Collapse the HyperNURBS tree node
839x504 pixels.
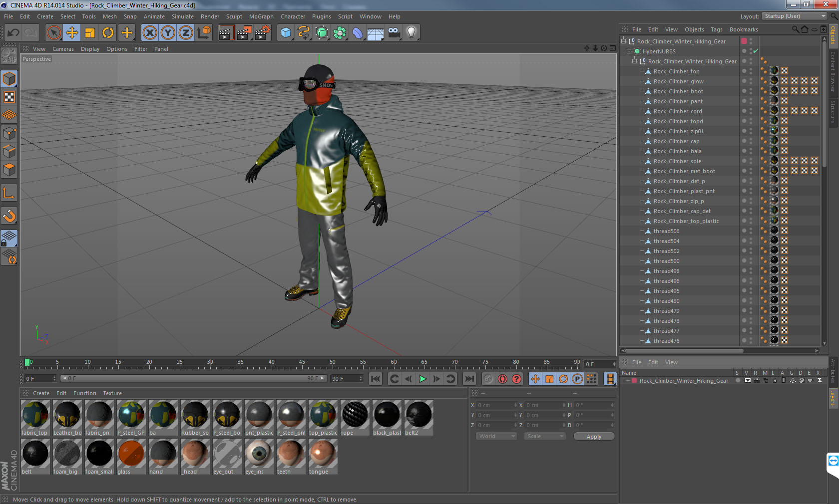click(x=629, y=51)
